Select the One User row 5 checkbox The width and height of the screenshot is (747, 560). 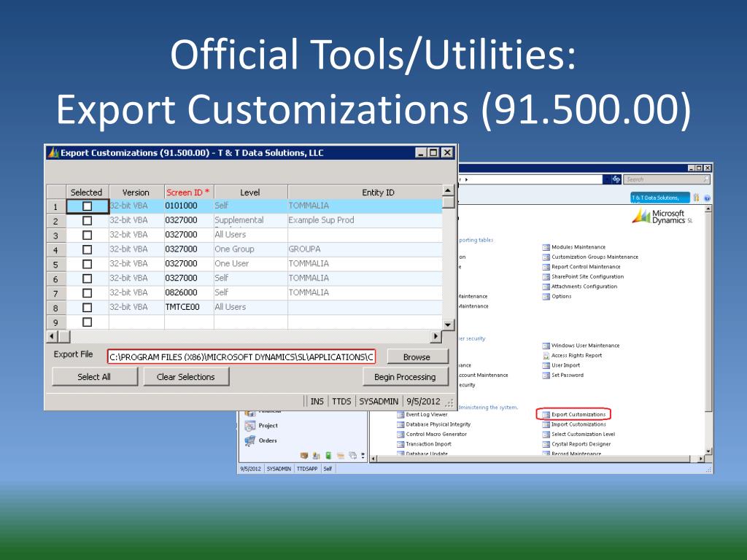tap(88, 264)
